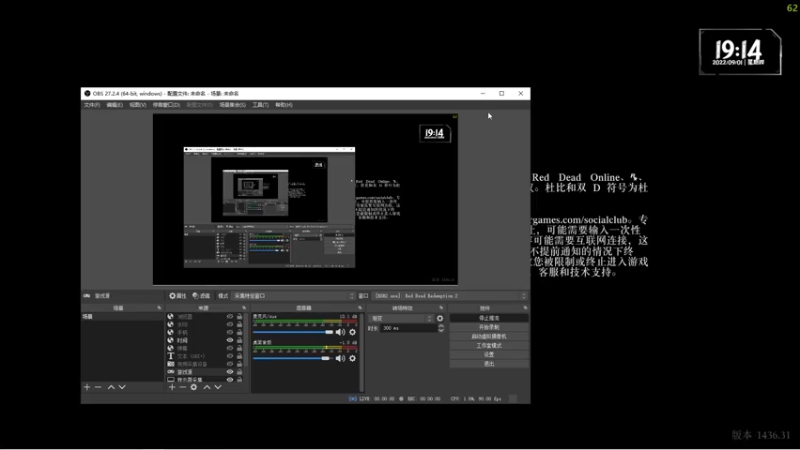This screenshot has height=450, width=800.
Task: Move source down arrow in Sources panel
Action: (218, 387)
